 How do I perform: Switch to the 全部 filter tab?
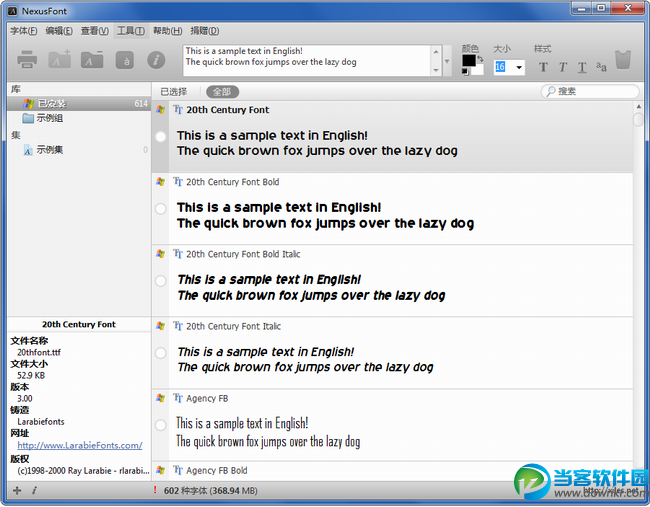point(222,92)
